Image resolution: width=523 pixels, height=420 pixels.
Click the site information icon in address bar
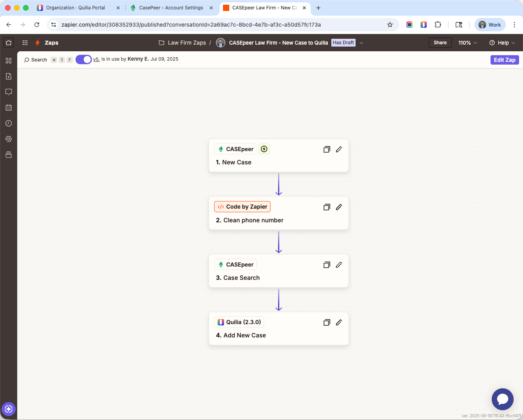pos(54,25)
